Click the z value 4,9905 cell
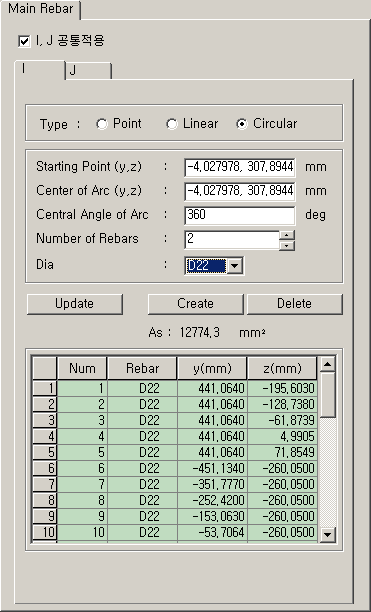This screenshot has width=371, height=612. click(x=282, y=436)
